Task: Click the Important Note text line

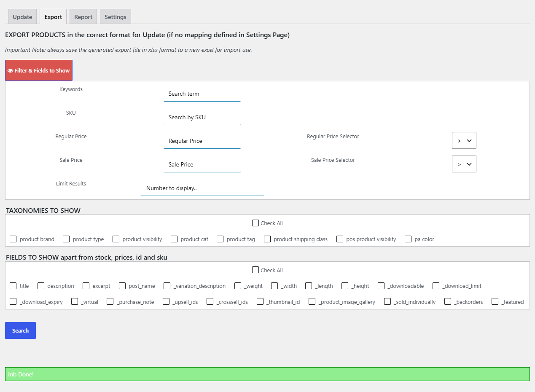Action: click(129, 50)
